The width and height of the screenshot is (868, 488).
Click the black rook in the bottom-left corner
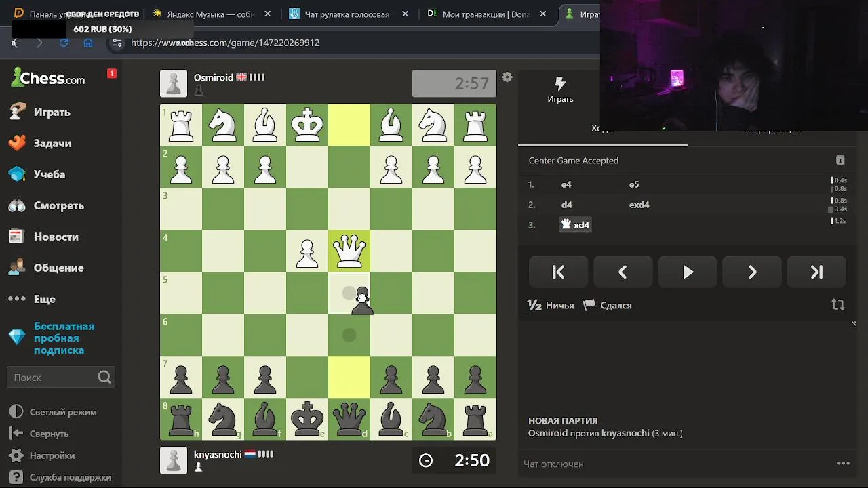point(181,419)
